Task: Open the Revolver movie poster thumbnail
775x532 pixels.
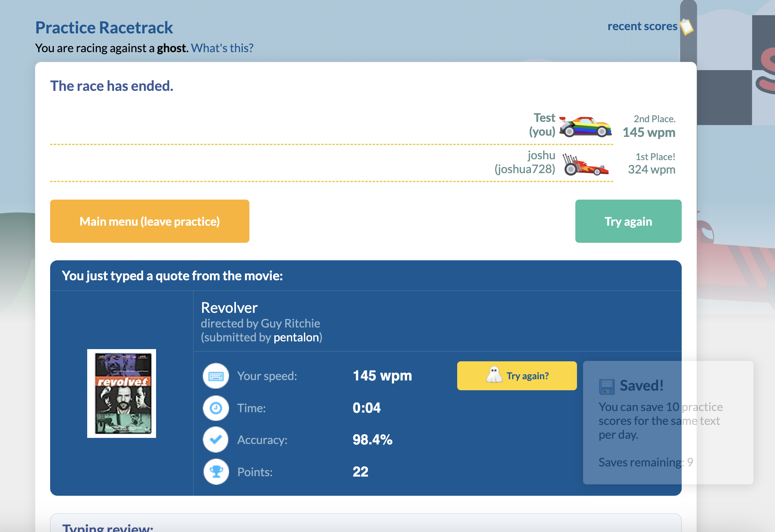Action: (121, 394)
